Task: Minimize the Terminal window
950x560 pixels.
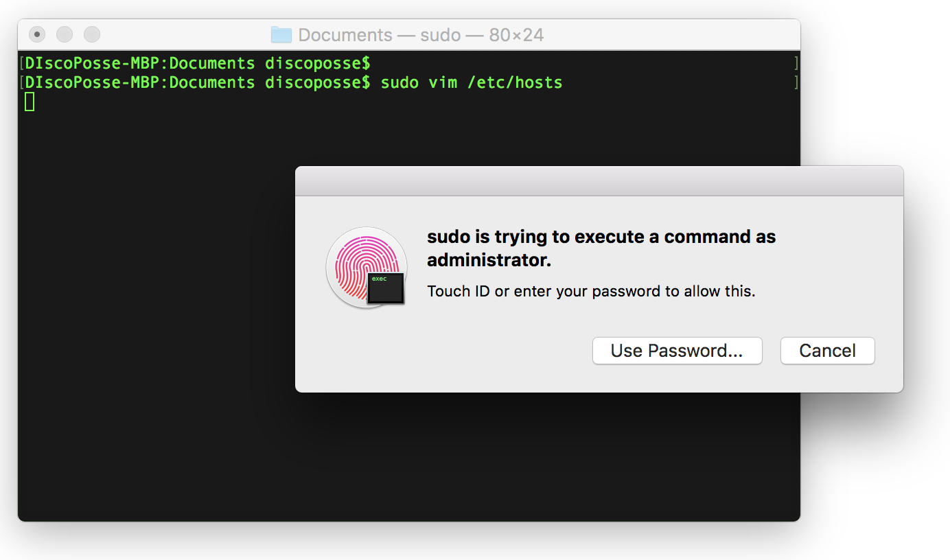Action: pos(65,34)
